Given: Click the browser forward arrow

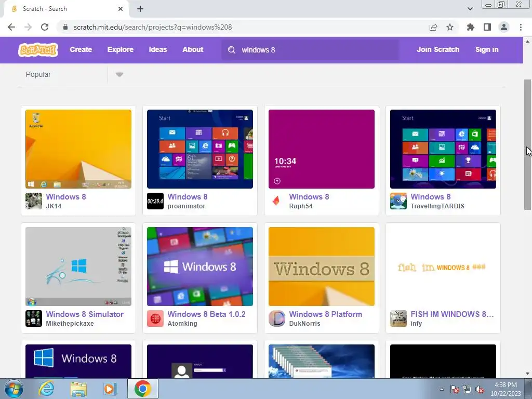Looking at the screenshot, I should (x=28, y=27).
